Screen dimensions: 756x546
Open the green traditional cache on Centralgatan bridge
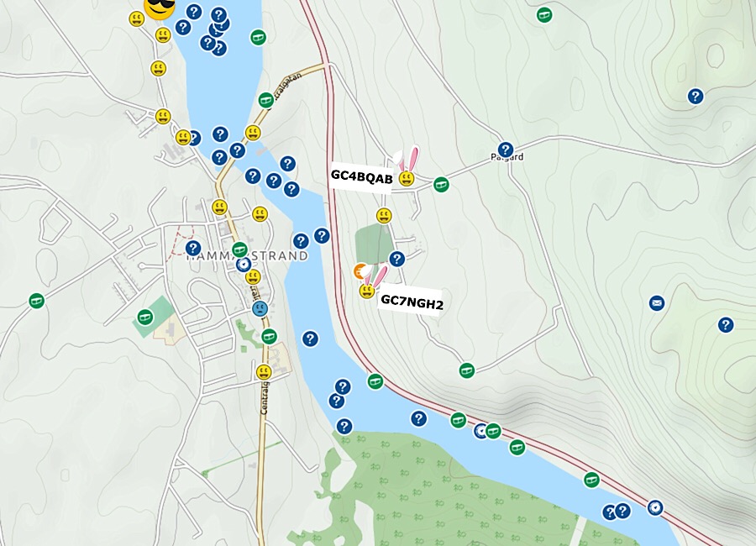pos(266,100)
